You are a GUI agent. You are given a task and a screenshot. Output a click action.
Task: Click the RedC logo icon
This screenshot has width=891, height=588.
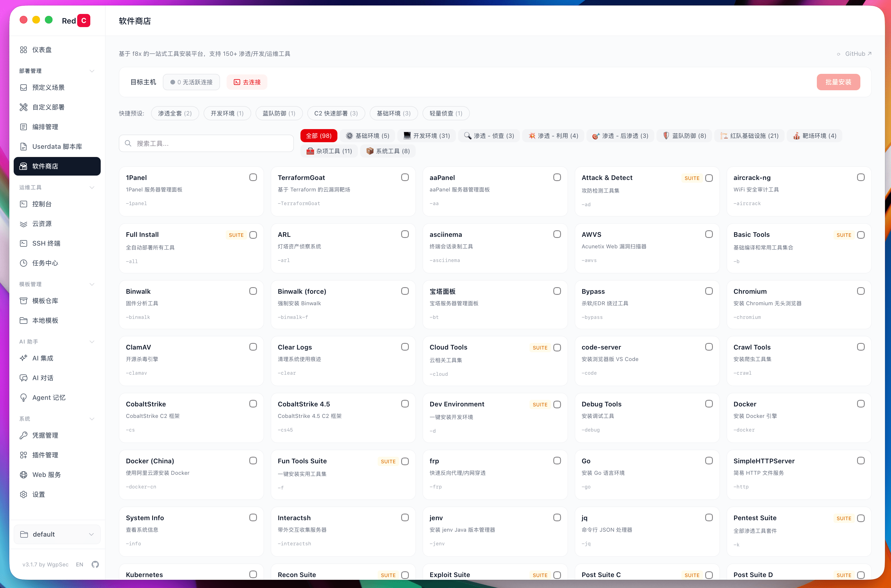pos(84,21)
